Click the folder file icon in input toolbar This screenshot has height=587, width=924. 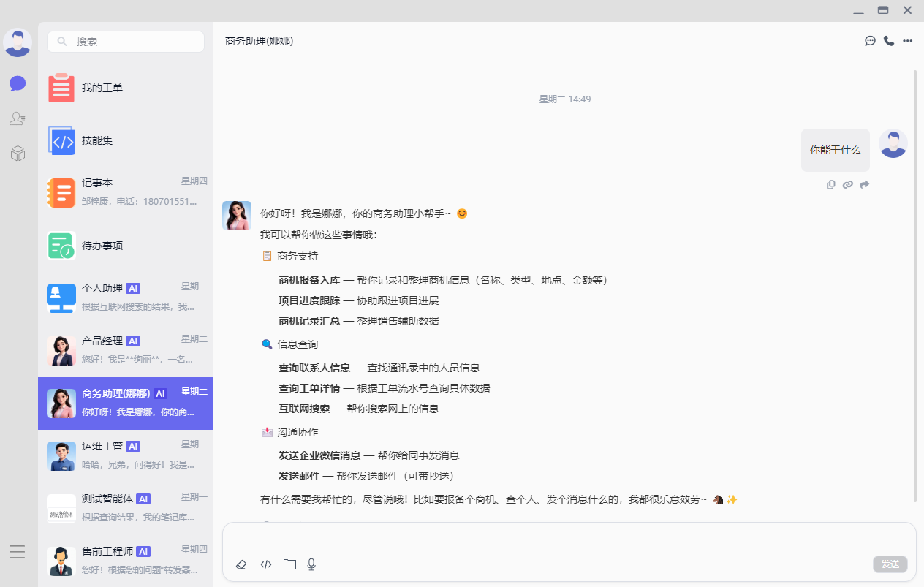[x=289, y=564]
